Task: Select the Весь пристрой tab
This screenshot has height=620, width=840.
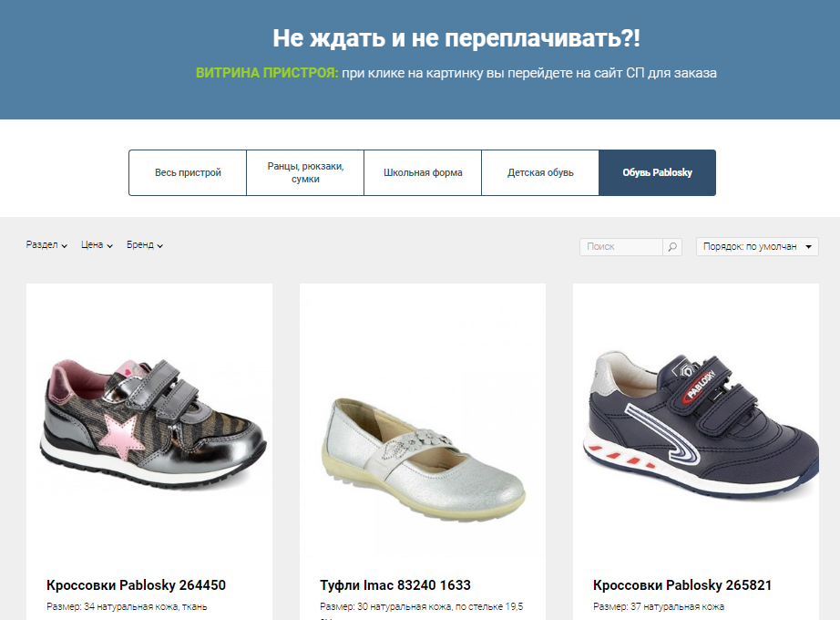Action: (188, 172)
